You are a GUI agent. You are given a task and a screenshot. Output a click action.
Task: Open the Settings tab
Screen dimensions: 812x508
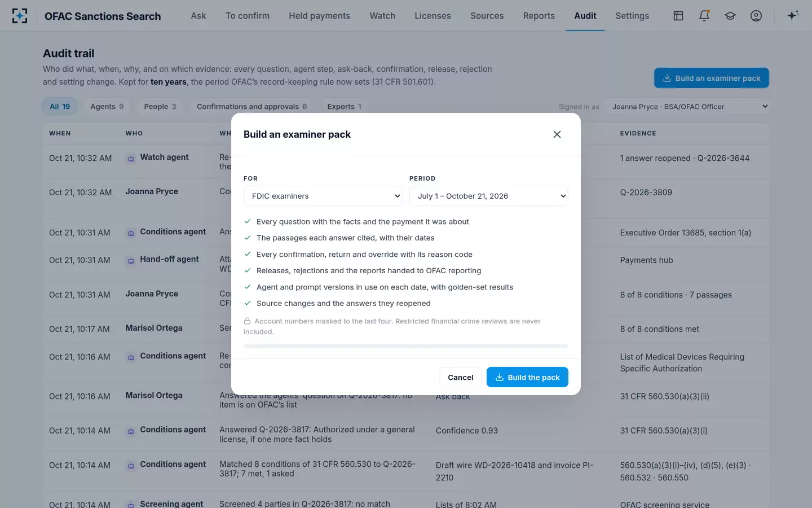[632, 16]
